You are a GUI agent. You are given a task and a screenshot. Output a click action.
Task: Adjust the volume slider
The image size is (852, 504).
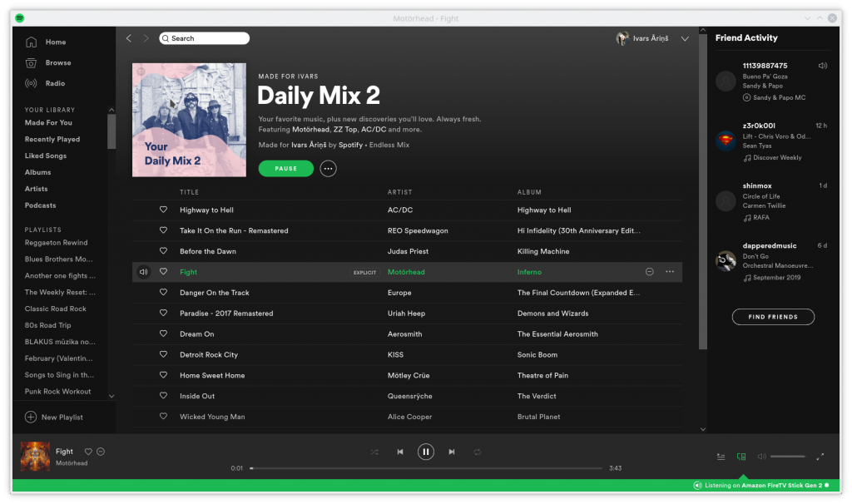788,457
